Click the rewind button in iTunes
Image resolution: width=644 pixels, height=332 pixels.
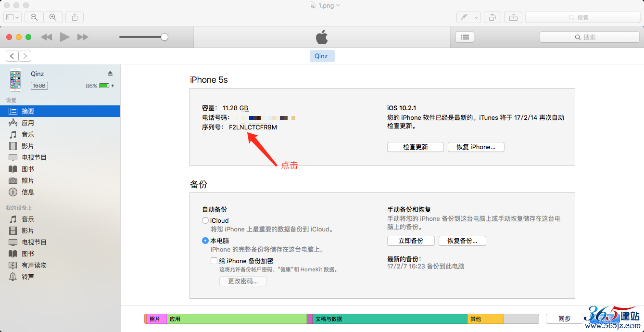point(47,37)
